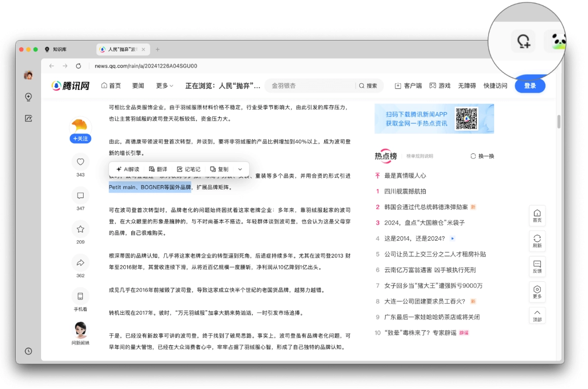Open the 四川舰震撼航拍 hot list link
Image resolution: width=588 pixels, height=389 pixels.
[x=405, y=191]
